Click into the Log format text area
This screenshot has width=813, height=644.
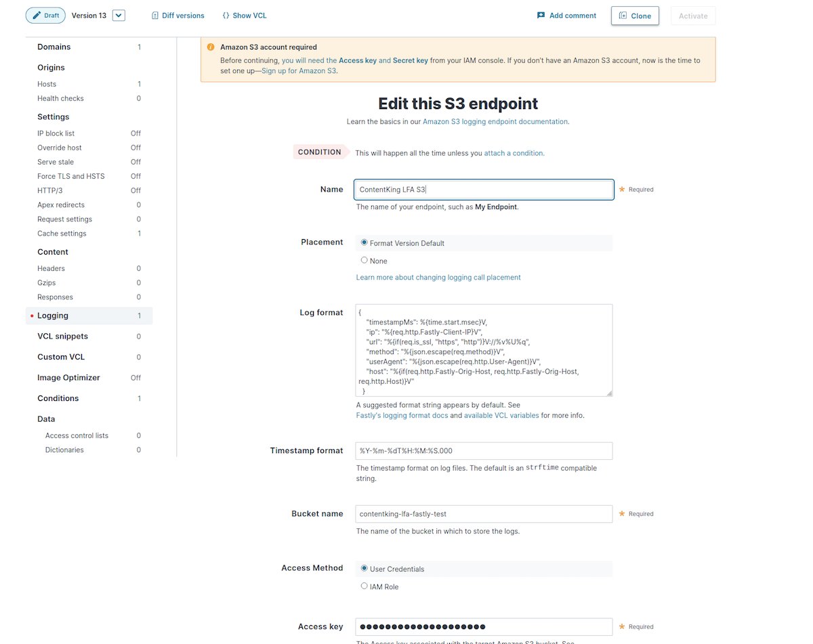tap(484, 350)
